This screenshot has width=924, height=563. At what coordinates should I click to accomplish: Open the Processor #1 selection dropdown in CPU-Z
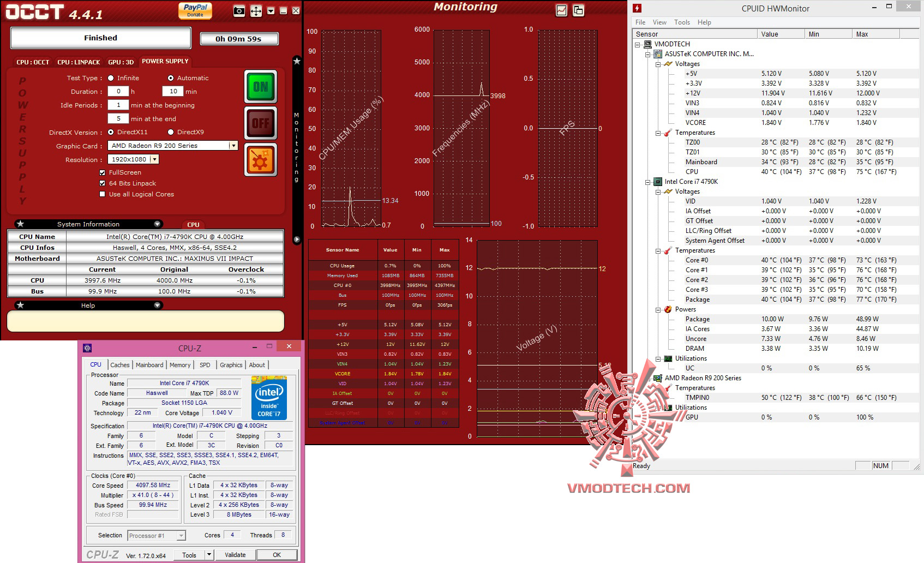coord(157,536)
